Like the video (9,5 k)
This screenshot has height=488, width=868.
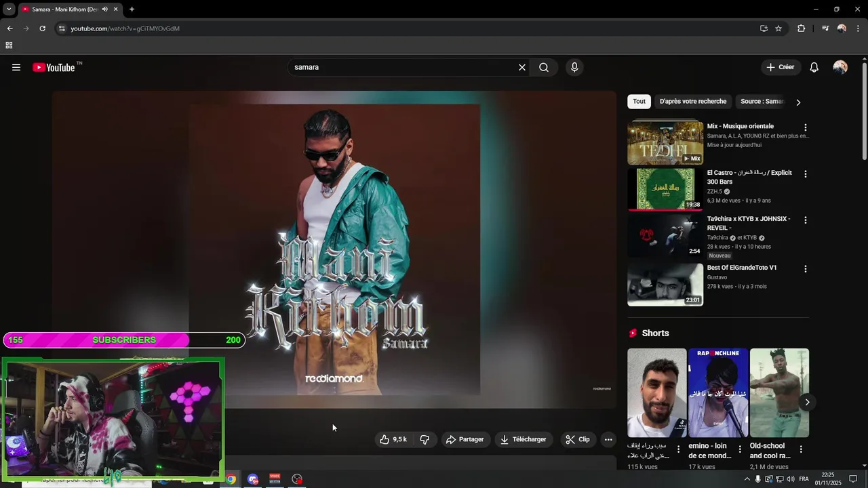(x=393, y=439)
